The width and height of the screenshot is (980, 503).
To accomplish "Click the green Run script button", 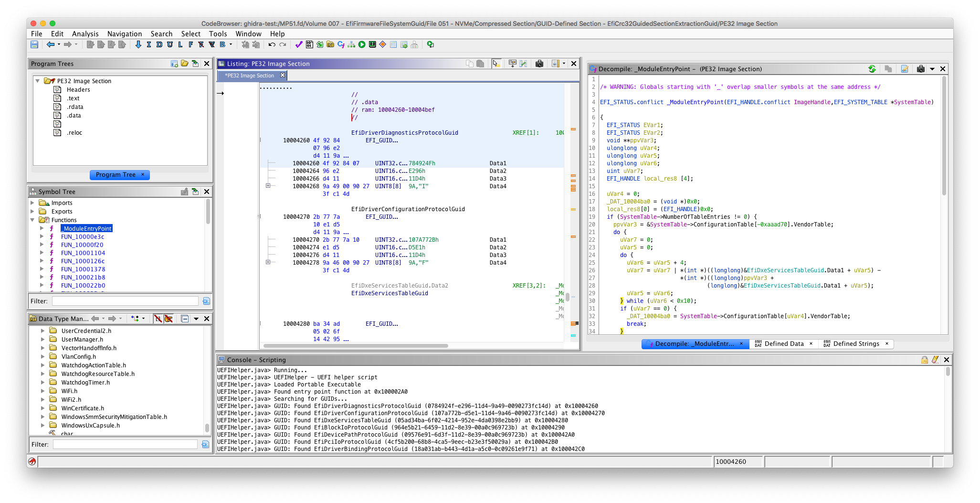I will pos(362,44).
